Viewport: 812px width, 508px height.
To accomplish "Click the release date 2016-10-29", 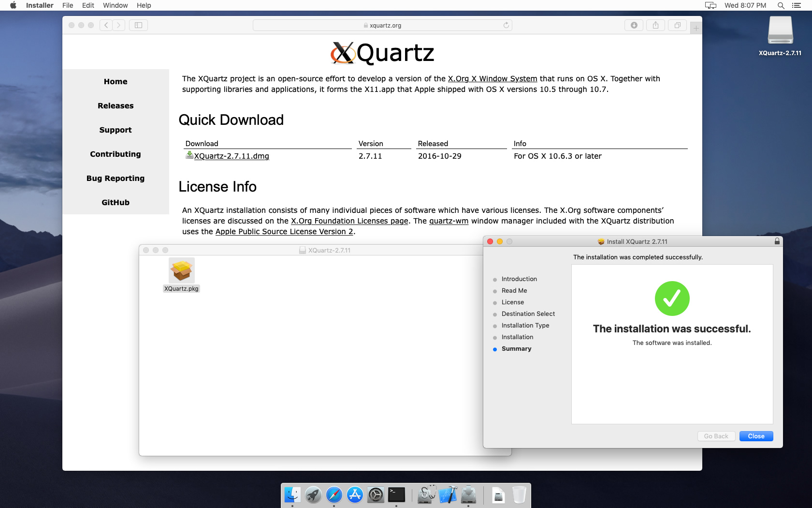I will pos(440,156).
